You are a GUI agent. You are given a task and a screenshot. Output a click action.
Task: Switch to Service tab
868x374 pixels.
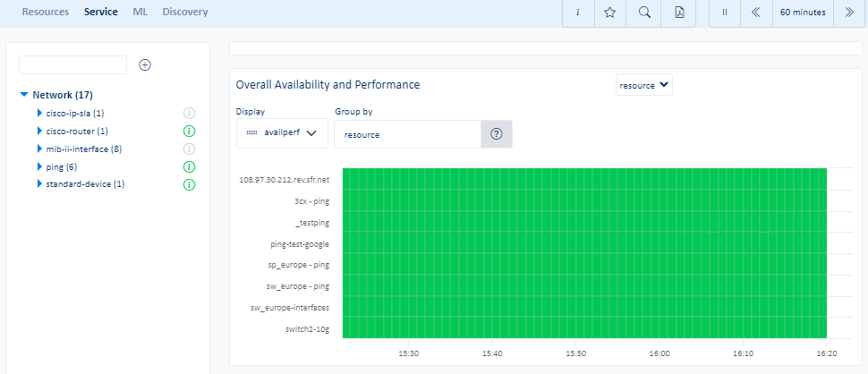coord(101,12)
